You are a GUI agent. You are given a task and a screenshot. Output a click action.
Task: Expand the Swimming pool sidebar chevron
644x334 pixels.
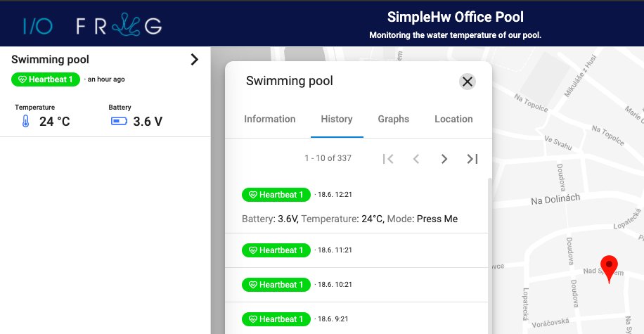click(194, 60)
